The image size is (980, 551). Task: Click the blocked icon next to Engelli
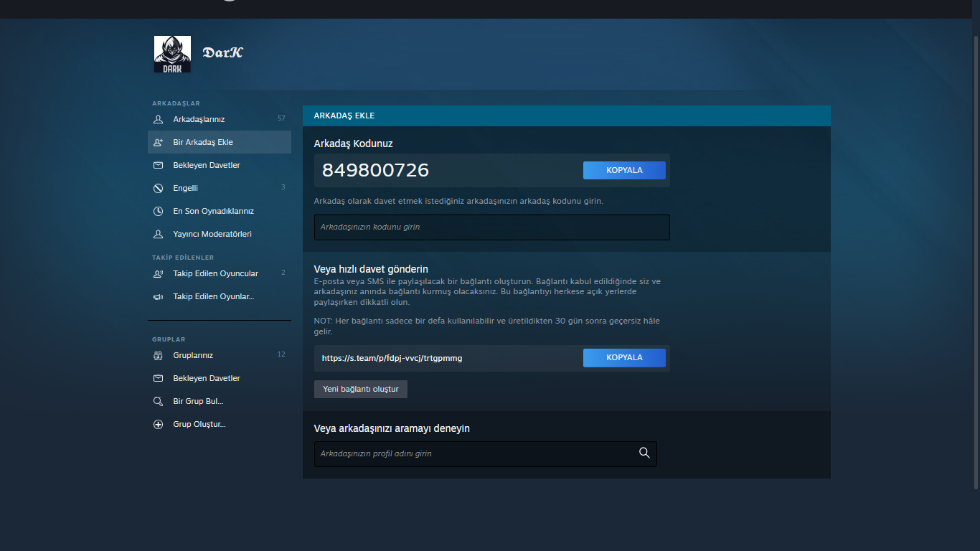[x=159, y=188]
